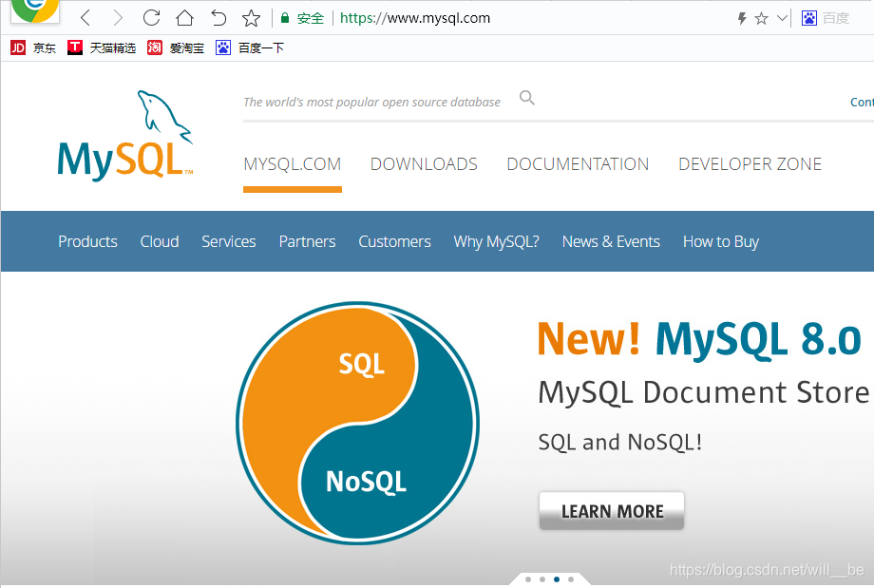Click the site search magnifier icon
This screenshot has height=588, width=874.
[526, 98]
